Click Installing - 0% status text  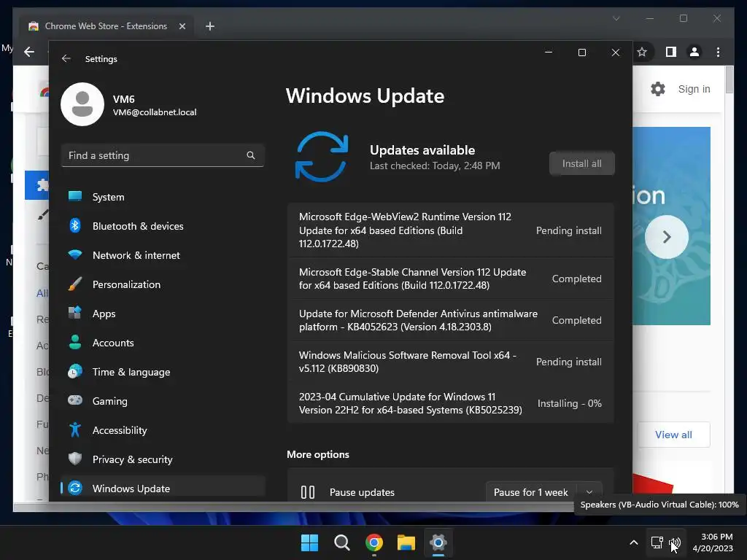click(x=569, y=403)
